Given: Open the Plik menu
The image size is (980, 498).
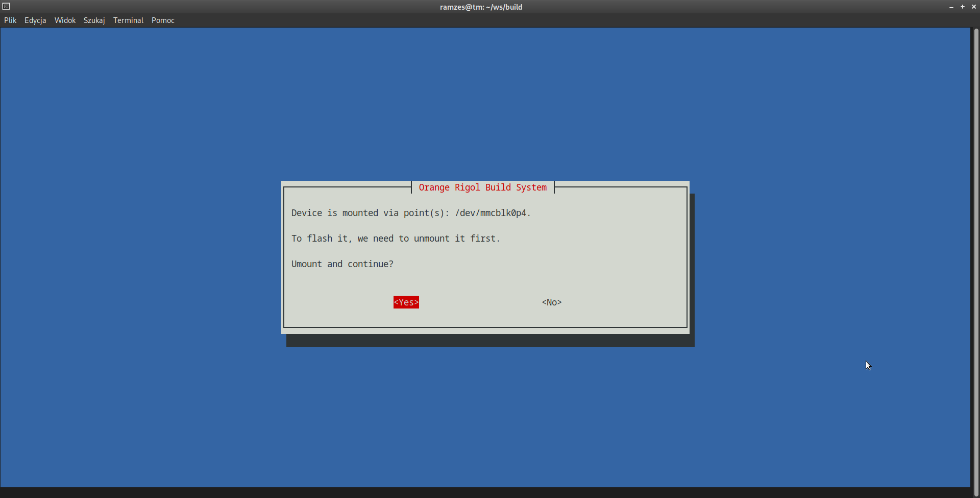Looking at the screenshot, I should [10, 20].
